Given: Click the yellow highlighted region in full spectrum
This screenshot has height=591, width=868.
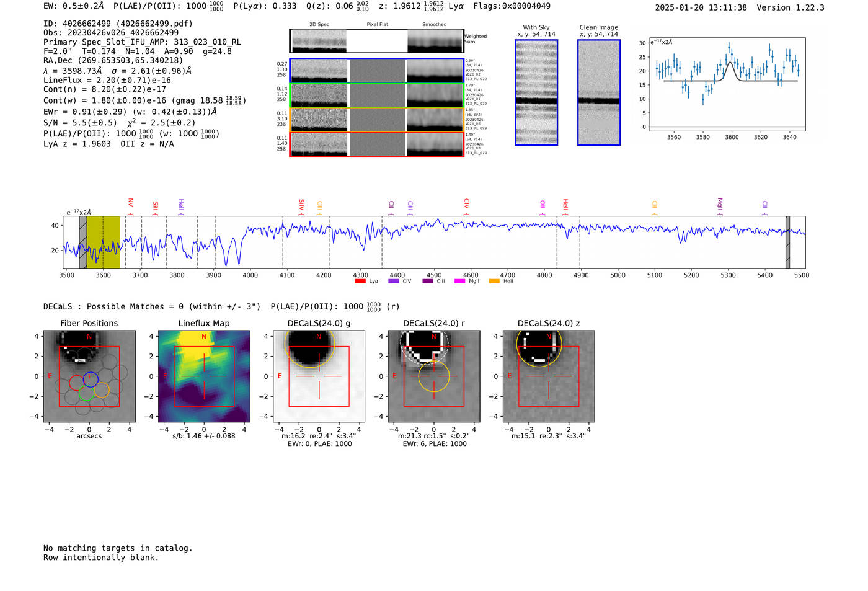Looking at the screenshot, I should coord(104,242).
